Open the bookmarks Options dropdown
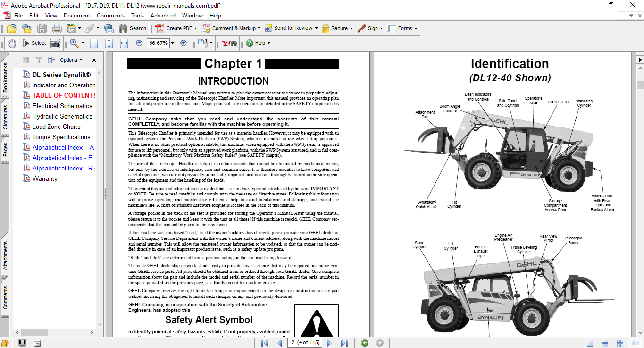The height and width of the screenshot is (348, 644). point(71,60)
